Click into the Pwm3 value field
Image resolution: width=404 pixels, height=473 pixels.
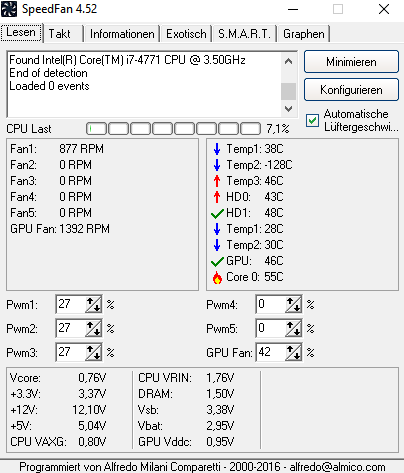71,352
